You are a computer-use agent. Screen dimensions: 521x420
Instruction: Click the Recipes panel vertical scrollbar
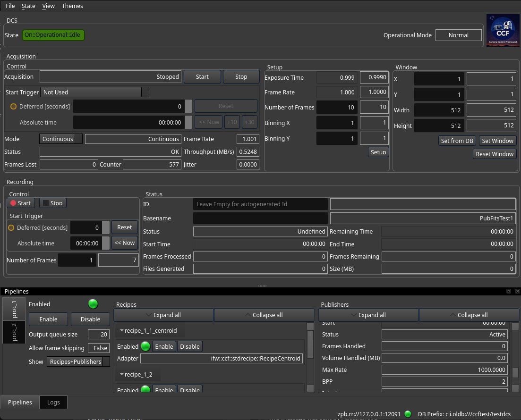pos(310,357)
